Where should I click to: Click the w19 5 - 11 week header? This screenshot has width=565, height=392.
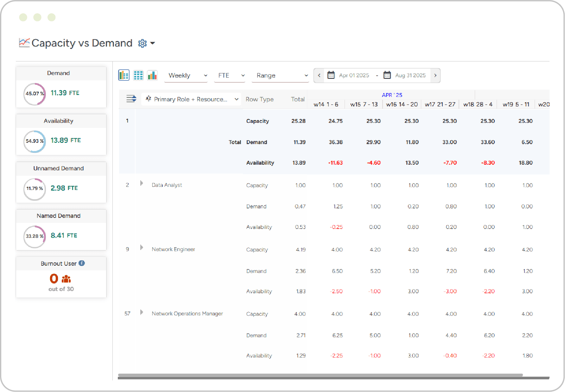(x=516, y=104)
